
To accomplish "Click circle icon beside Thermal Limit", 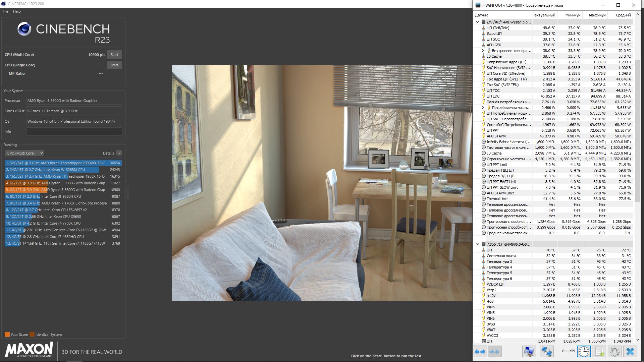I will point(484,199).
